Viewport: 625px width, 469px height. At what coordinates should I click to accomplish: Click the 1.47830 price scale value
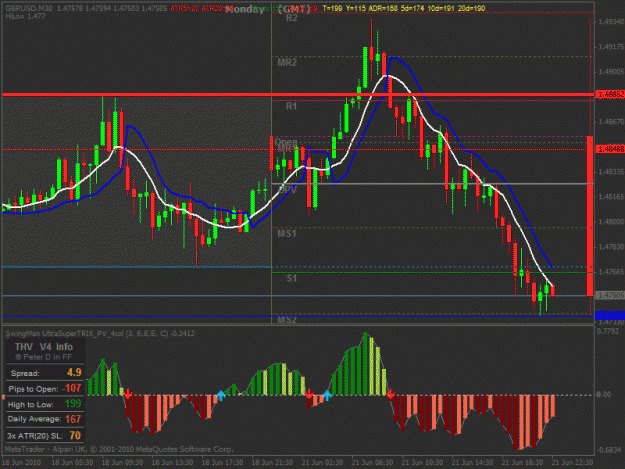[611, 247]
